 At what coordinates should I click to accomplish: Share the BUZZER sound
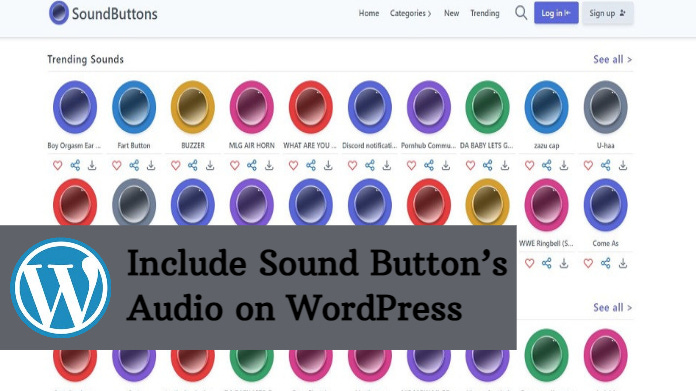[193, 166]
